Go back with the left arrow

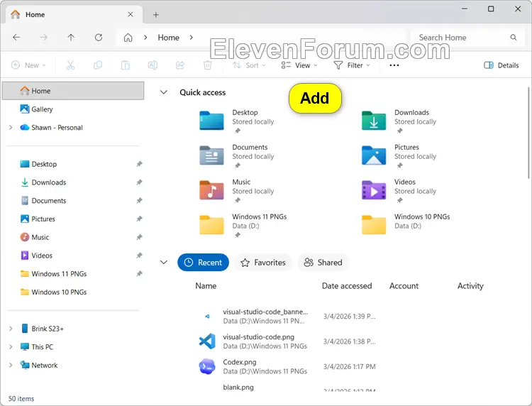point(16,38)
